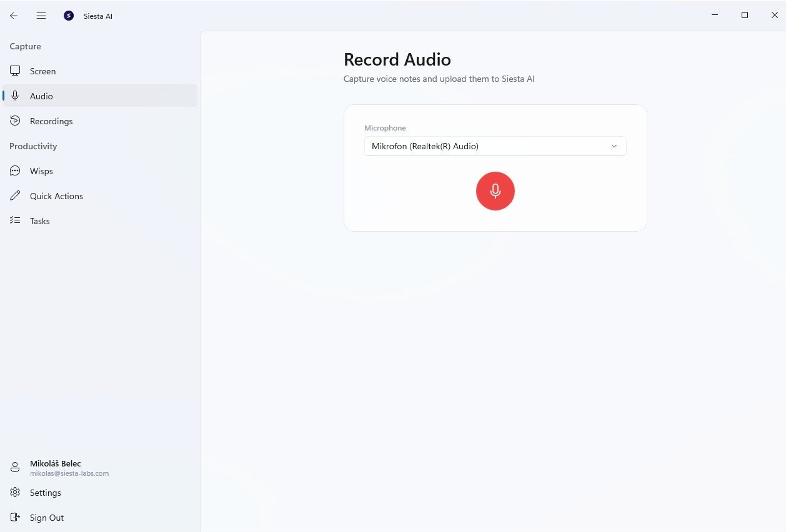Screen dimensions: 786x532
Task: Click the Microphone field label
Action: 385,128
